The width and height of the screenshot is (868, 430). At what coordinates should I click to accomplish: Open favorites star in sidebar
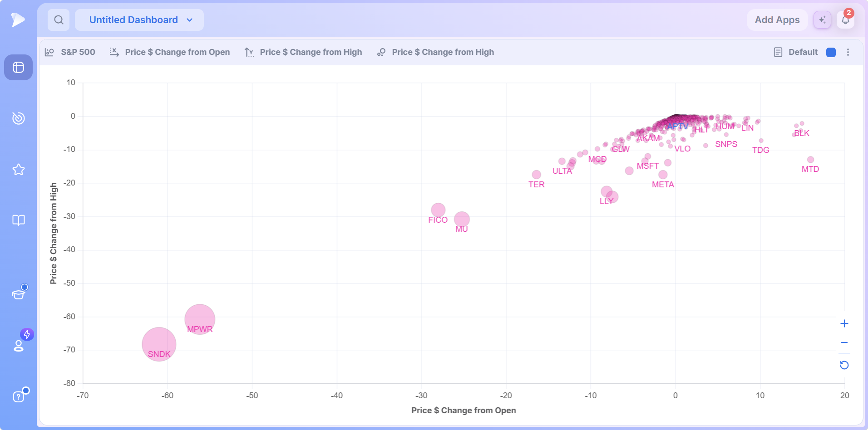(x=18, y=170)
